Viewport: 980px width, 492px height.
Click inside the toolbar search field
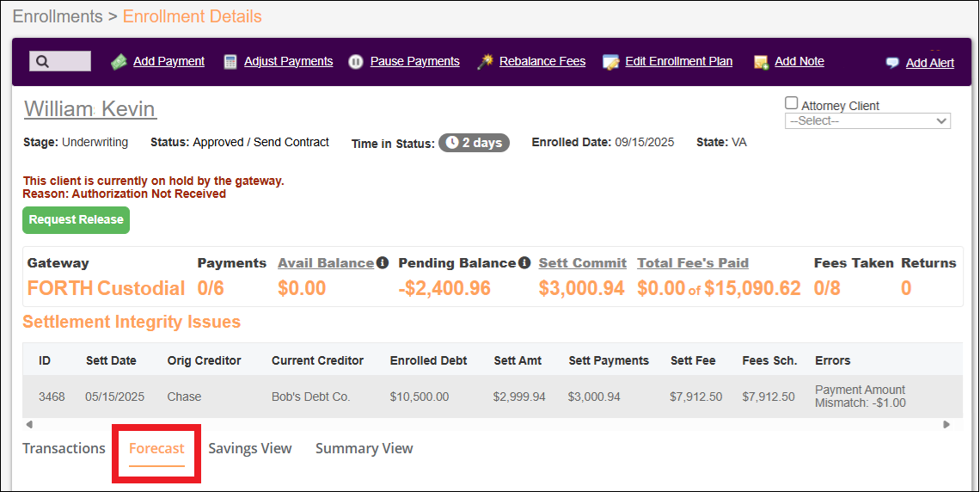(60, 61)
